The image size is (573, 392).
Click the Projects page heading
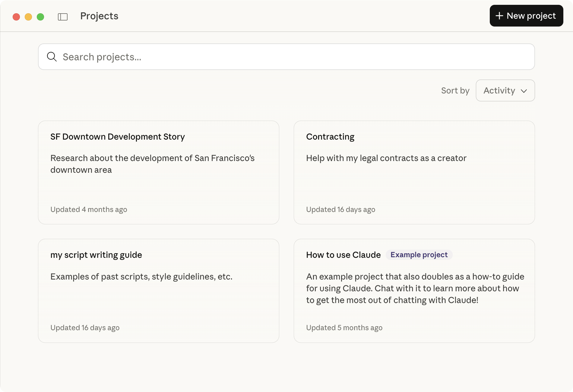pyautogui.click(x=99, y=16)
